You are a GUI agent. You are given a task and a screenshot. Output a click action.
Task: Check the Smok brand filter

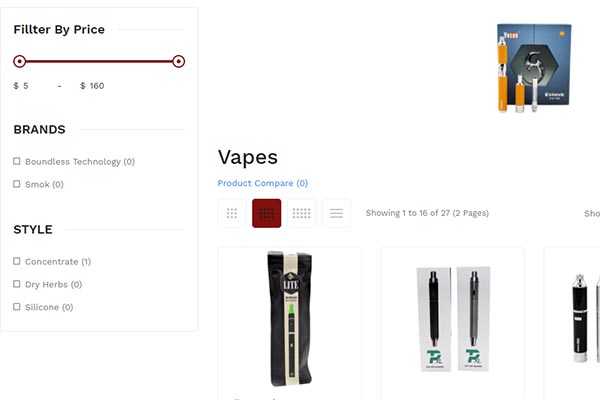click(x=16, y=184)
